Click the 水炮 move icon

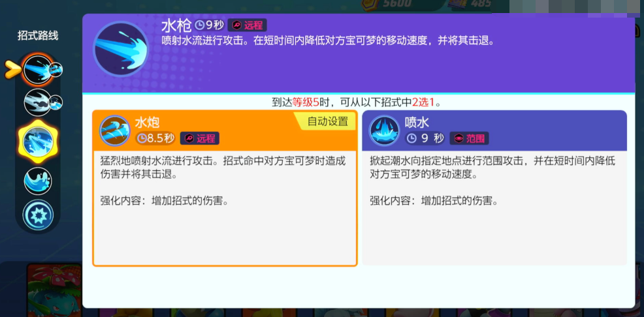pyautogui.click(x=114, y=130)
